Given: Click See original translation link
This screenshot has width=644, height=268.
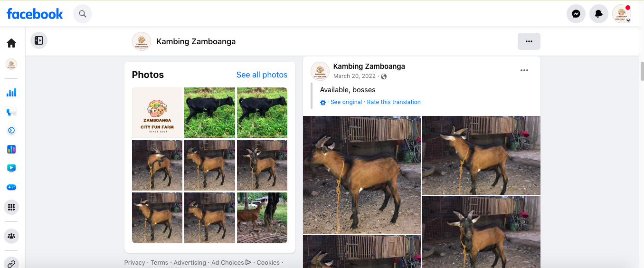Looking at the screenshot, I should [346, 102].
